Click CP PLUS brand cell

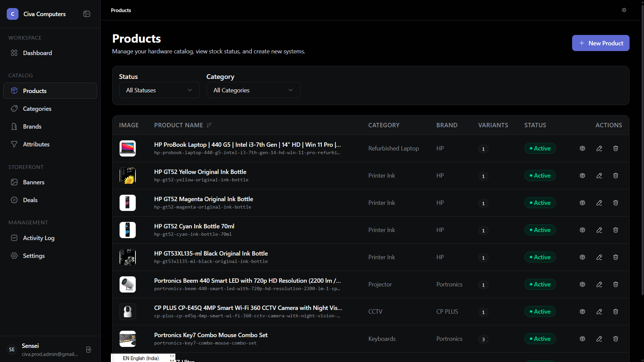click(x=447, y=312)
